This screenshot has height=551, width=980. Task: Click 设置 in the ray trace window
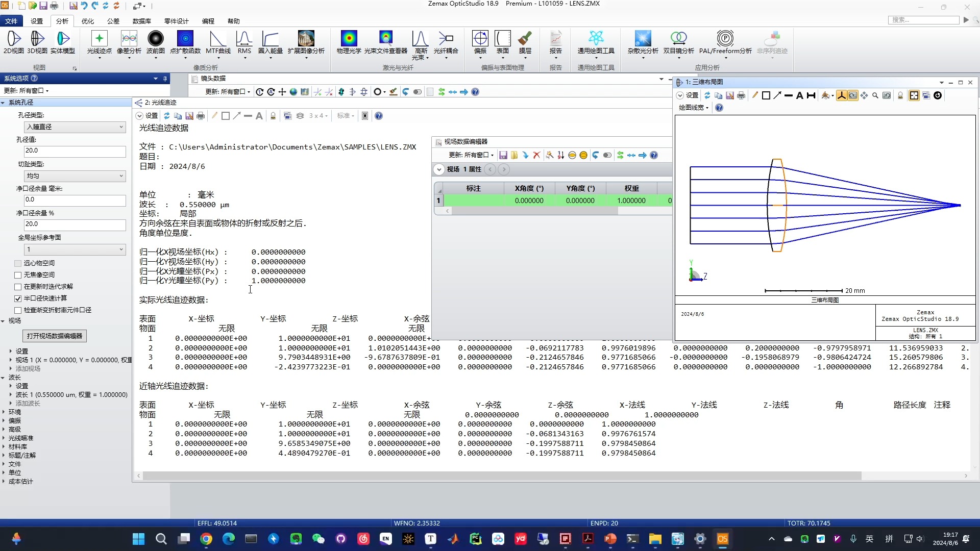[151, 116]
